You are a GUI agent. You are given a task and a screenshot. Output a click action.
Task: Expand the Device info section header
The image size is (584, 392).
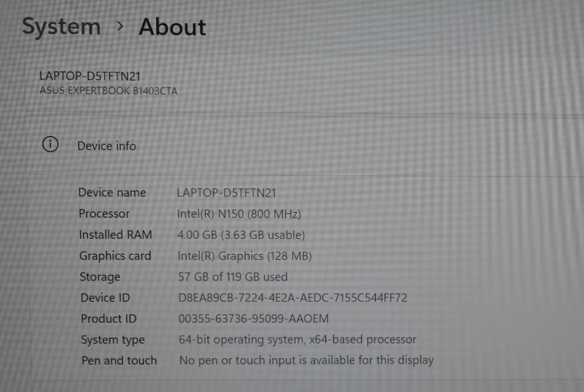pos(305,145)
